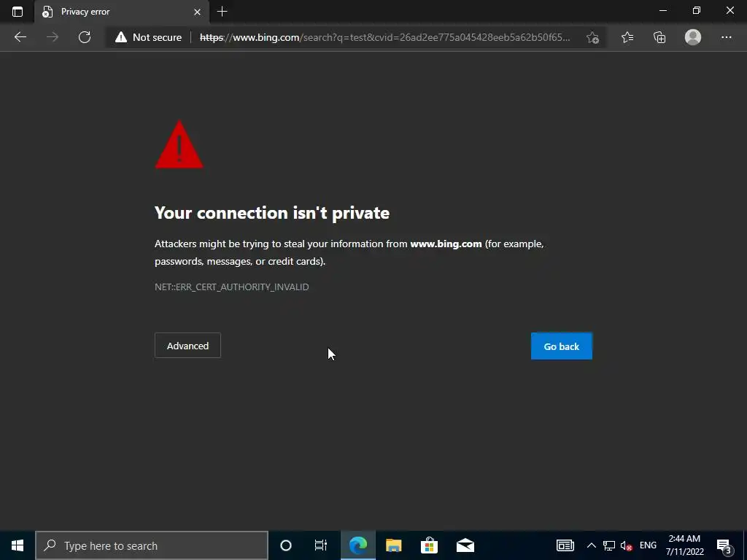Click the Type here to search box
The height and width of the screenshot is (560, 747).
pos(152,545)
